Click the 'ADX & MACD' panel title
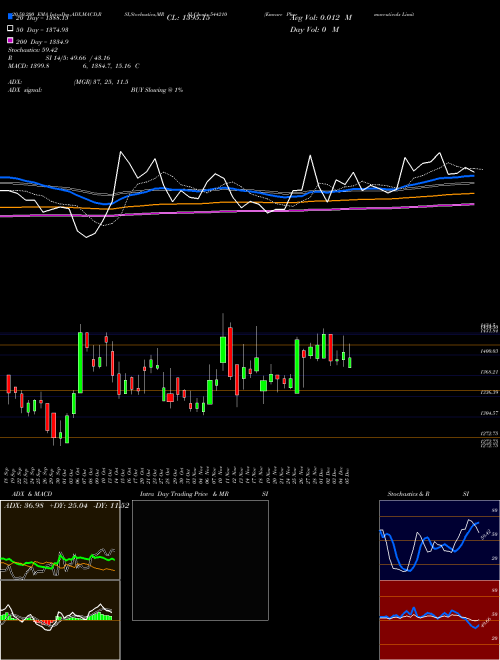 [32, 494]
